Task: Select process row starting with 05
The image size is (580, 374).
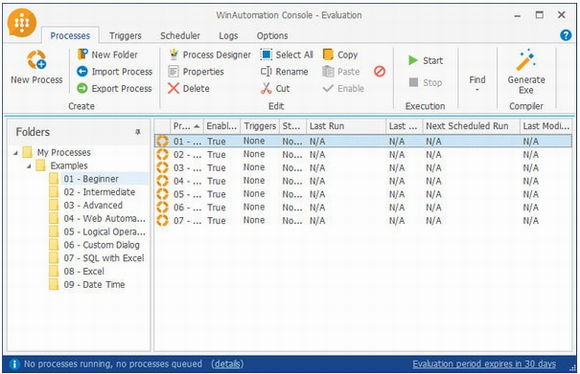Action: click(x=363, y=194)
